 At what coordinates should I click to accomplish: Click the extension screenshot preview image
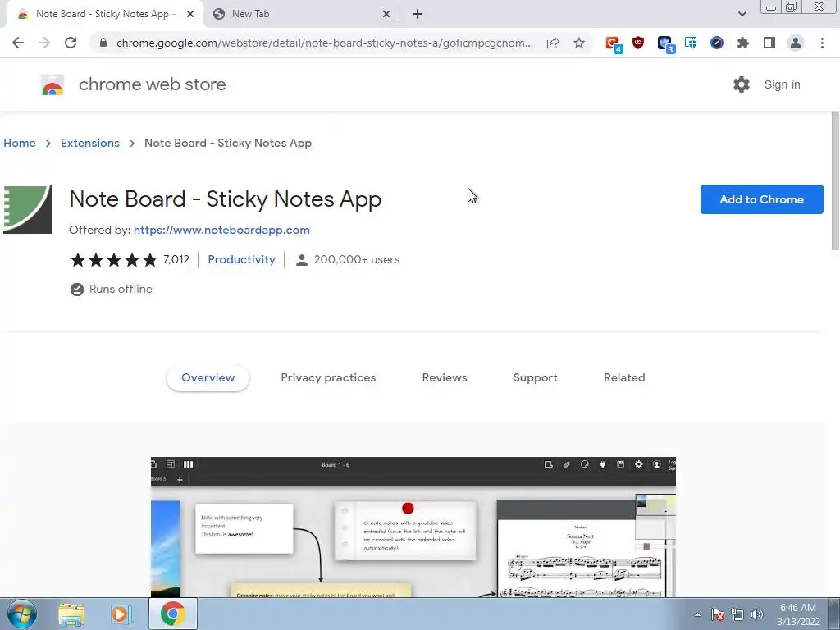[x=413, y=527]
